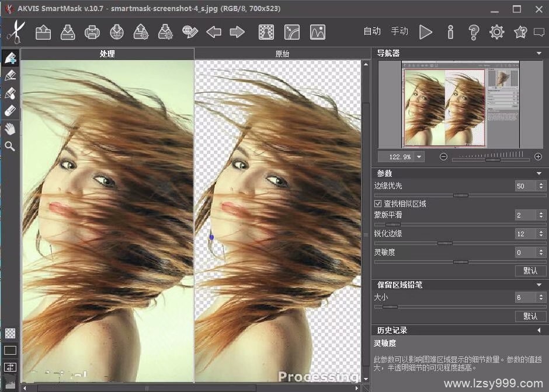549x392 pixels.
Task: Click 默认 button under 灵敏度
Action: (530, 271)
